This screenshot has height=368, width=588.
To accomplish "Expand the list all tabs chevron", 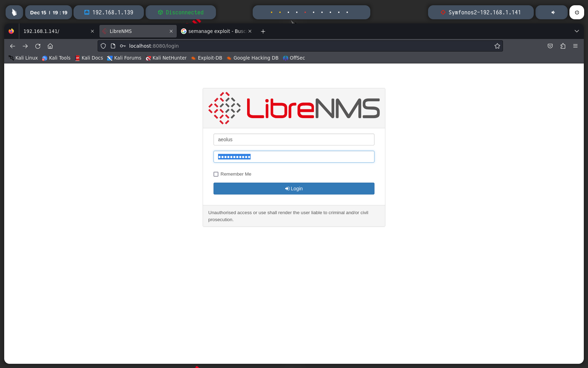I will tap(577, 31).
